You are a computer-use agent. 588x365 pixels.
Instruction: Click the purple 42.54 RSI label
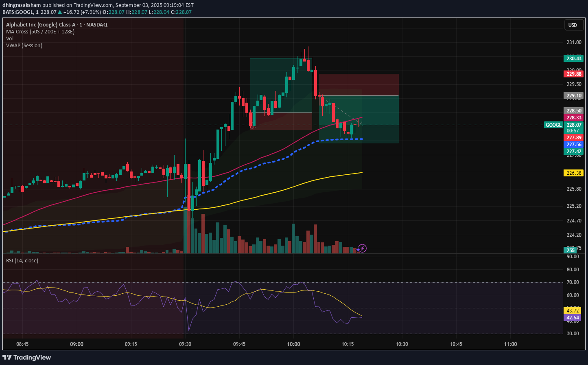573,318
